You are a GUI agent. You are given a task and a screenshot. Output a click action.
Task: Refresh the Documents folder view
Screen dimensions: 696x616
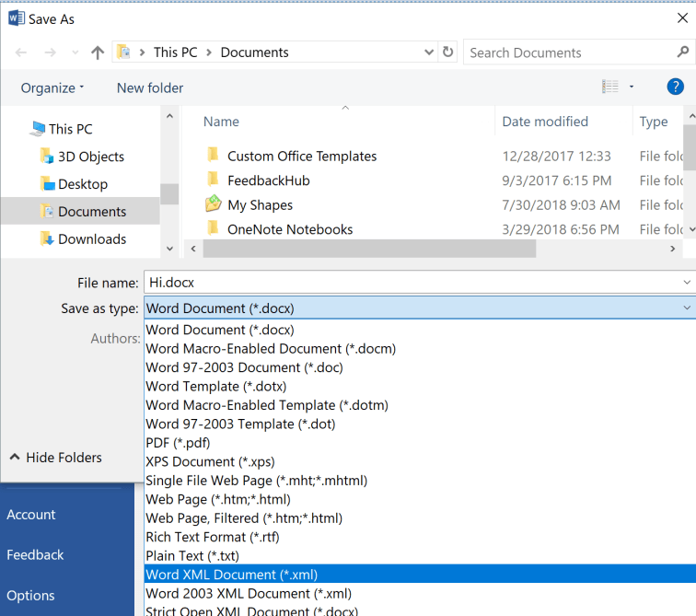[x=447, y=52]
